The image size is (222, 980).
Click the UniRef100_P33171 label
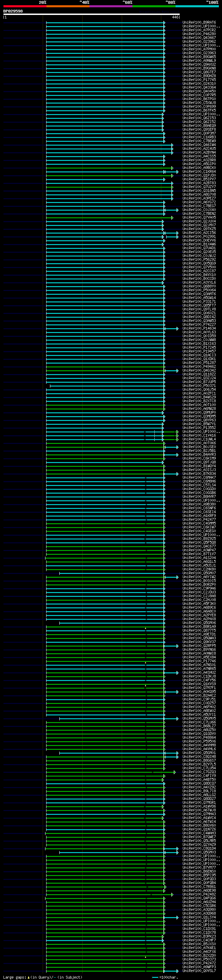click(199, 302)
